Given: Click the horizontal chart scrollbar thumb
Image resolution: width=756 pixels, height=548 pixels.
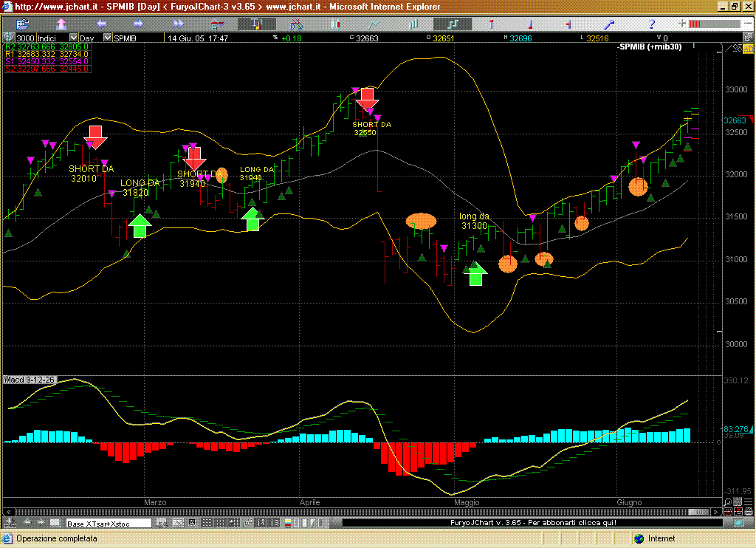Looking at the screenshot, I should click(x=697, y=512).
